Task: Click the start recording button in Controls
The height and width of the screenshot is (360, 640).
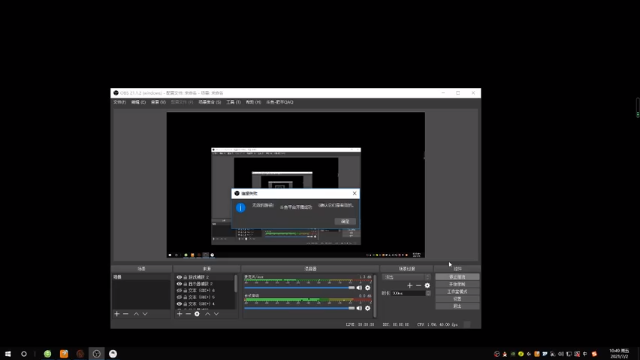Action: pos(457,284)
